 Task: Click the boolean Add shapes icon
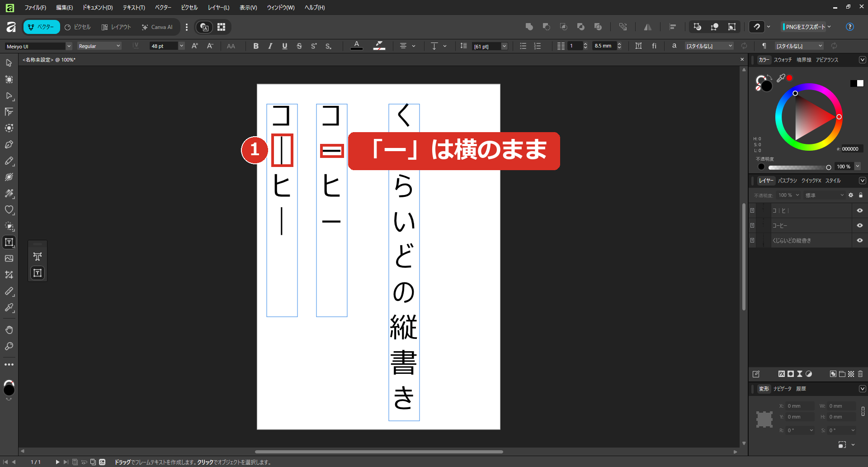coord(529,27)
